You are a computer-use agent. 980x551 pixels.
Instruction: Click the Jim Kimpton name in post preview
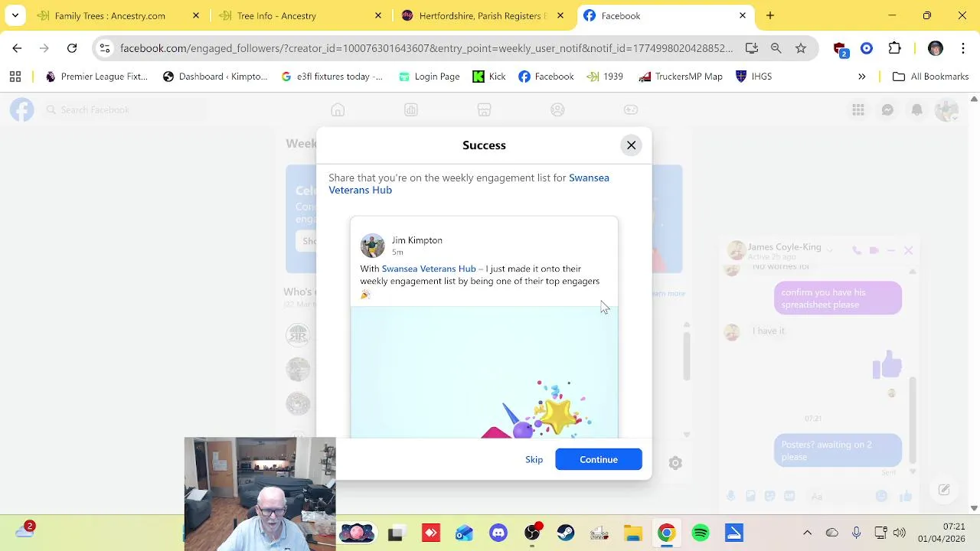pyautogui.click(x=417, y=240)
